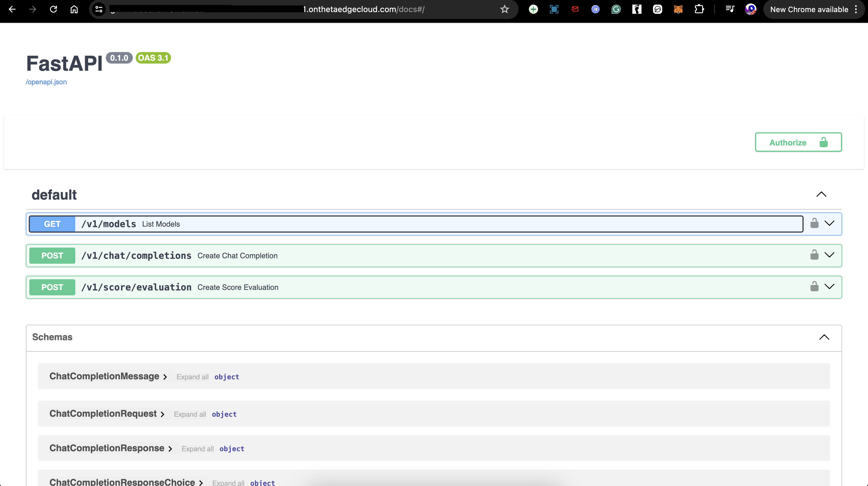Click the Authorize button
This screenshot has width=868, height=486.
798,142
